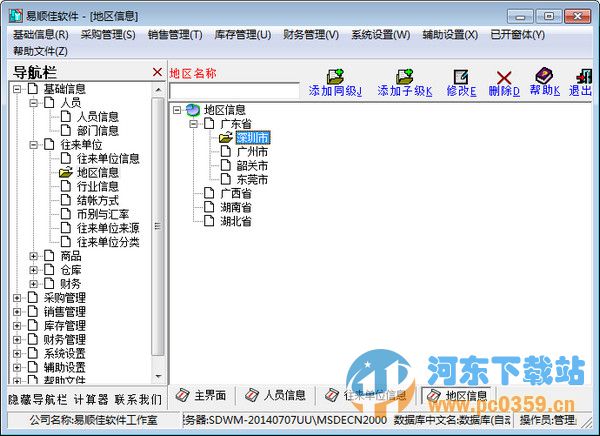Click the open folder icon beside navigation 地区信息
The width and height of the screenshot is (600, 436).
pyautogui.click(x=66, y=172)
